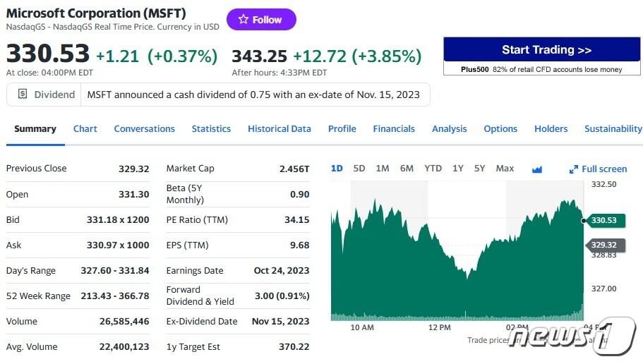Screen dimensions: 643x364
Task: Select the 1D chart range
Action: point(337,168)
